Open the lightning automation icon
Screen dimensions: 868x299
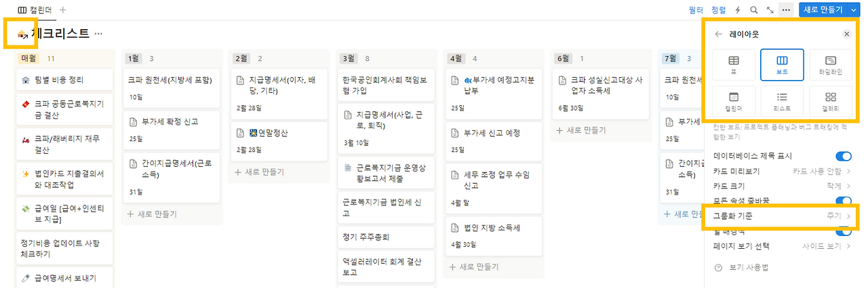[x=738, y=10]
